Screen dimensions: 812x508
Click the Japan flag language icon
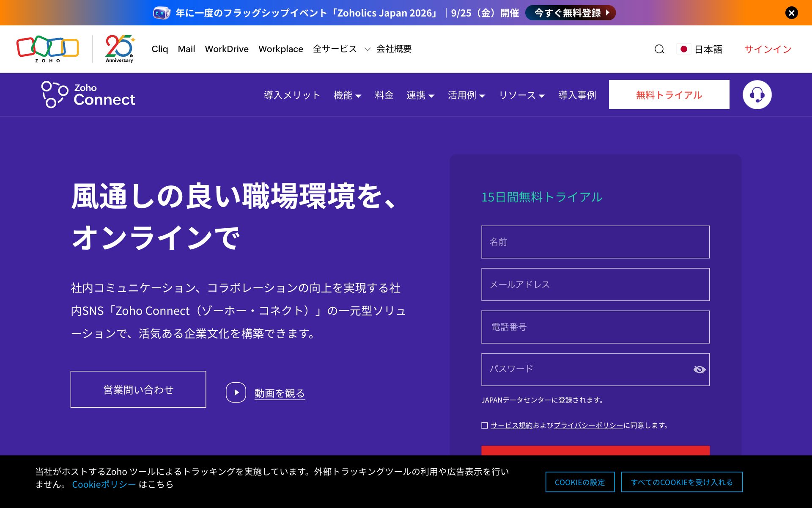click(683, 49)
